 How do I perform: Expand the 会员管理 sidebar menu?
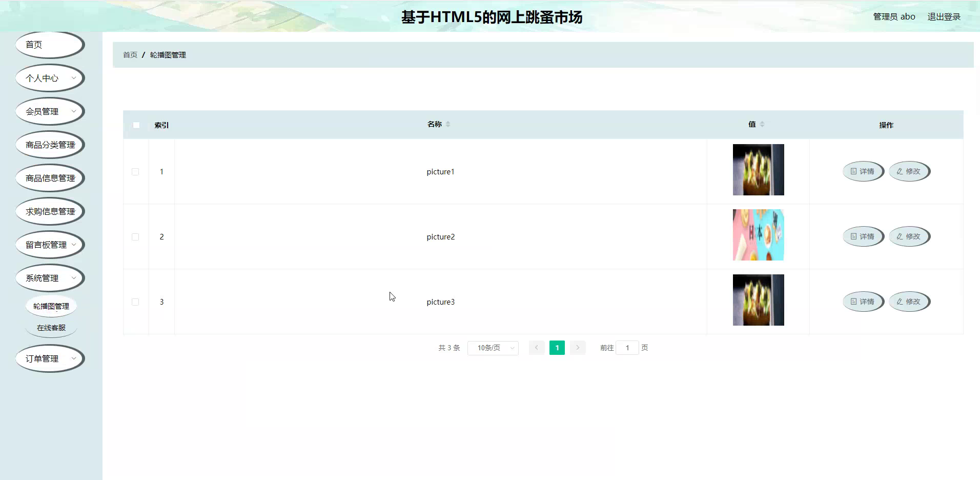pyautogui.click(x=50, y=111)
